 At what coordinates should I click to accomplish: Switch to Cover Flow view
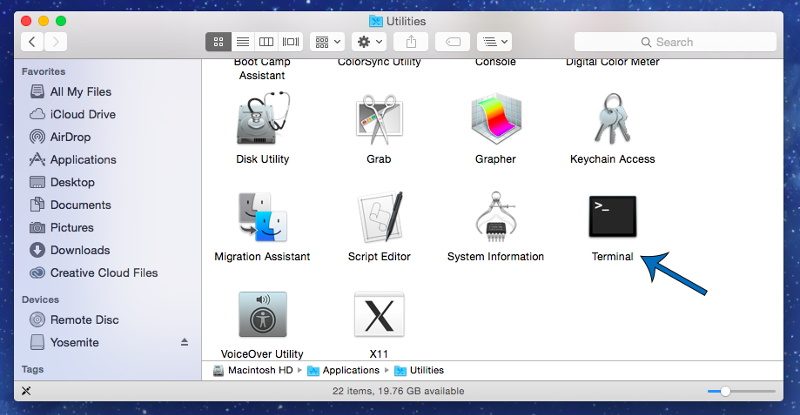[291, 42]
